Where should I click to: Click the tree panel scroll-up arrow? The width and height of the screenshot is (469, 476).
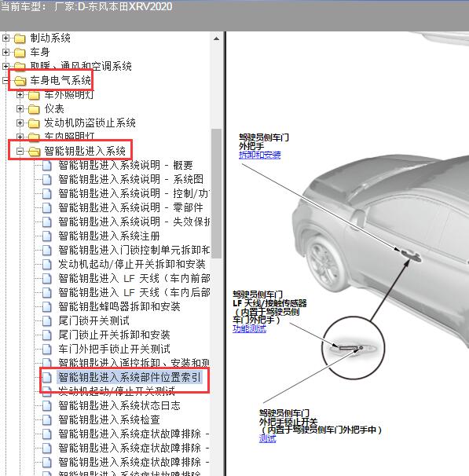tap(217, 38)
